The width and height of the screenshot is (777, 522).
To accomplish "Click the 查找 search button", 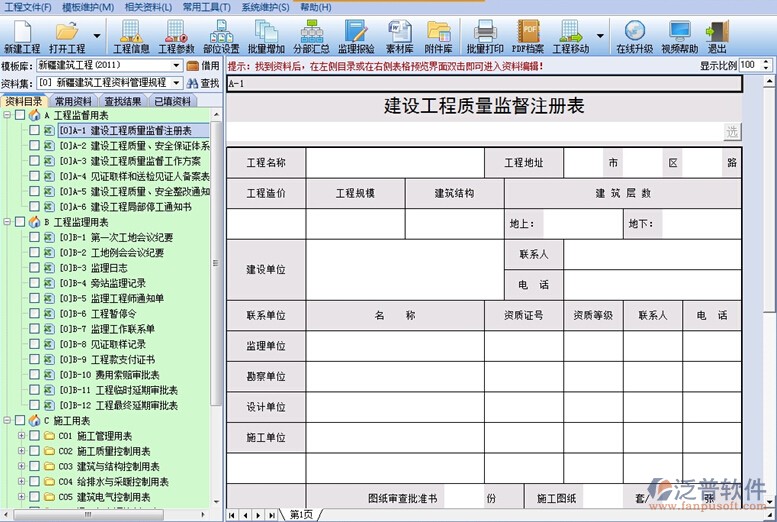I will tap(204, 83).
